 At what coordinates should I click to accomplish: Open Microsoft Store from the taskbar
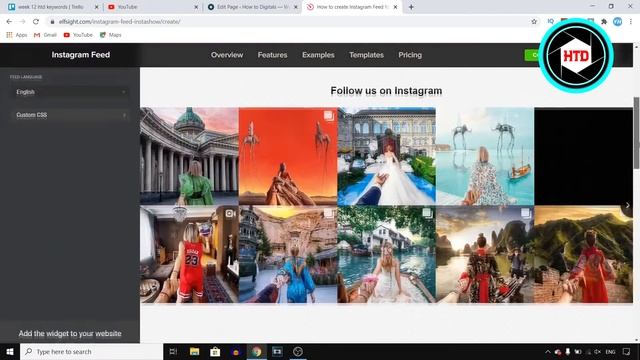pyautogui.click(x=215, y=351)
